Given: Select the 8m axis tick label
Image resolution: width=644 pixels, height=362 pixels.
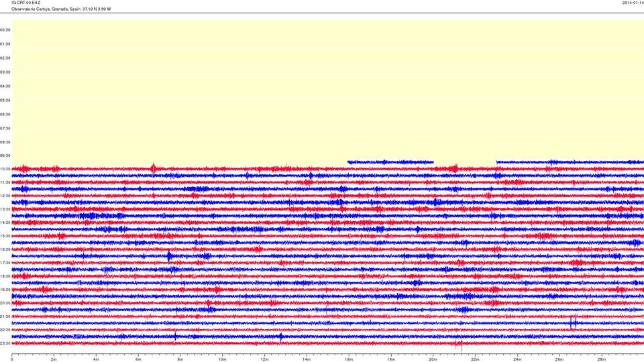Looking at the screenshot, I should [180, 359].
